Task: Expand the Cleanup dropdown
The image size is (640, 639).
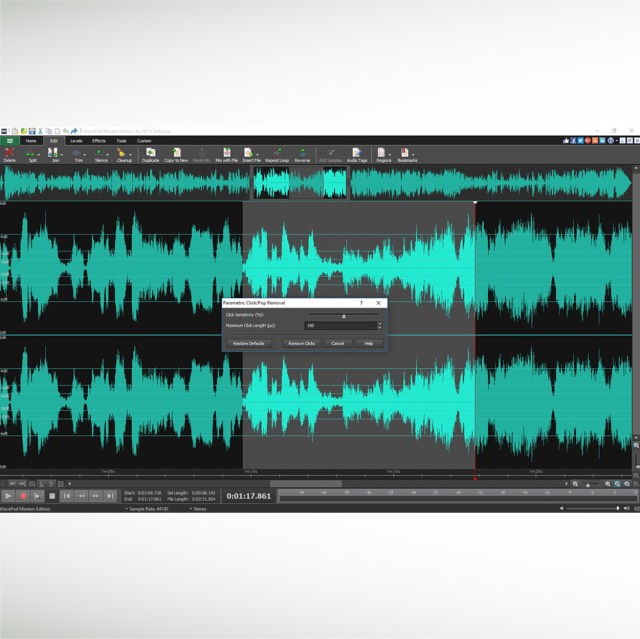Action: [131, 153]
